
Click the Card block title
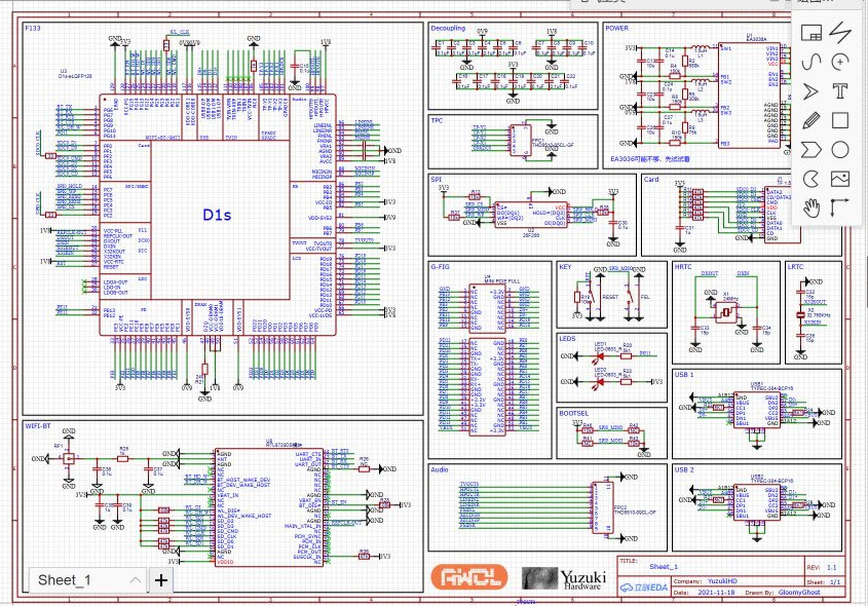coord(651,180)
